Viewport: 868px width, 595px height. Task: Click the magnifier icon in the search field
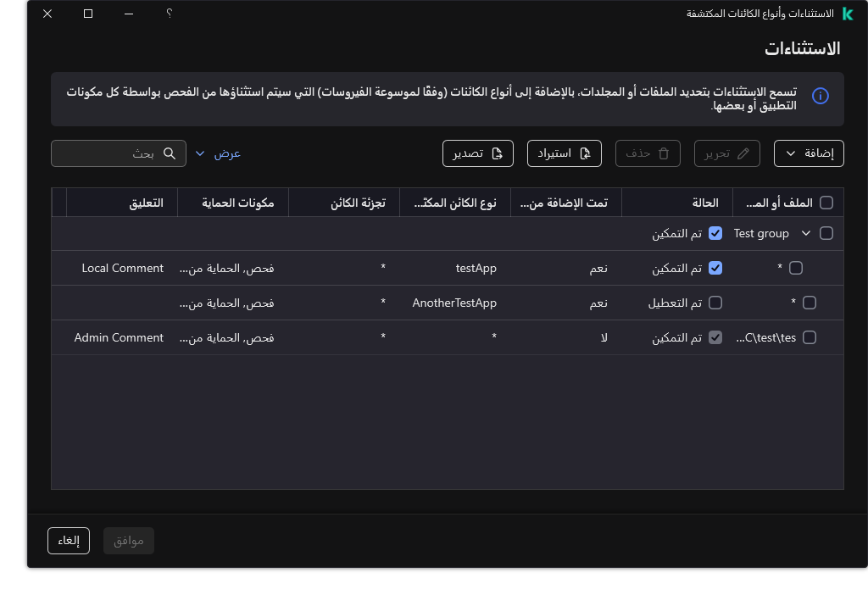pyautogui.click(x=170, y=153)
